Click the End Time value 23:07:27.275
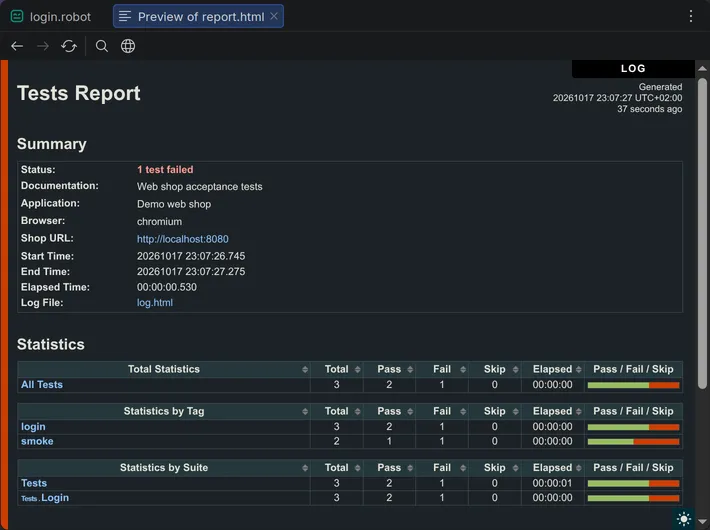This screenshot has height=530, width=710. [x=191, y=271]
